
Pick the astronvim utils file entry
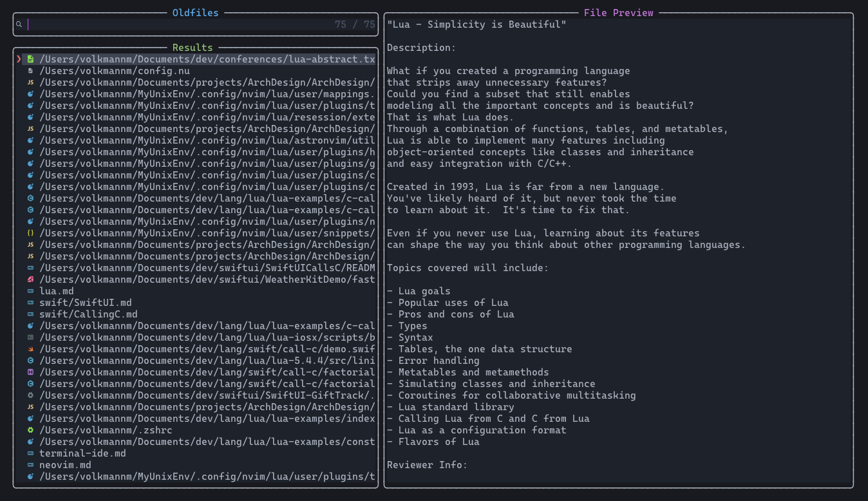206,140
